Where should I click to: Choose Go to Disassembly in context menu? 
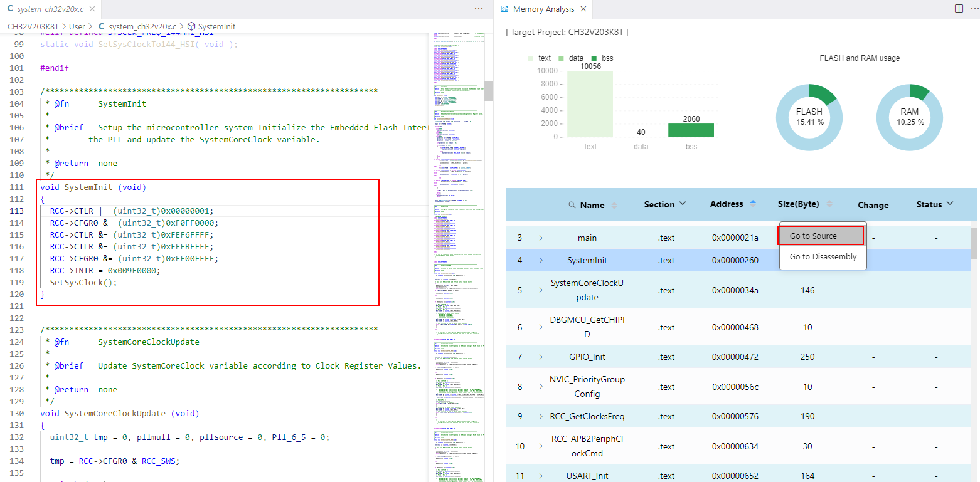click(823, 256)
